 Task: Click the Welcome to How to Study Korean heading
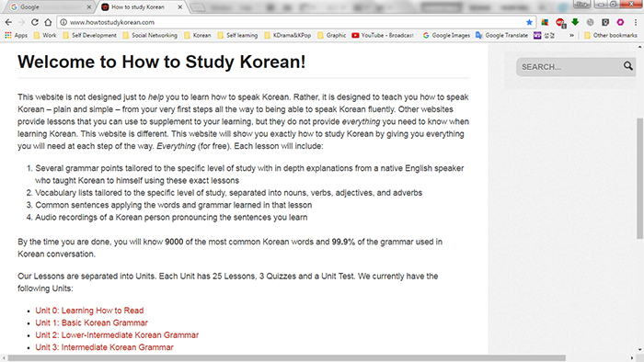(x=161, y=62)
